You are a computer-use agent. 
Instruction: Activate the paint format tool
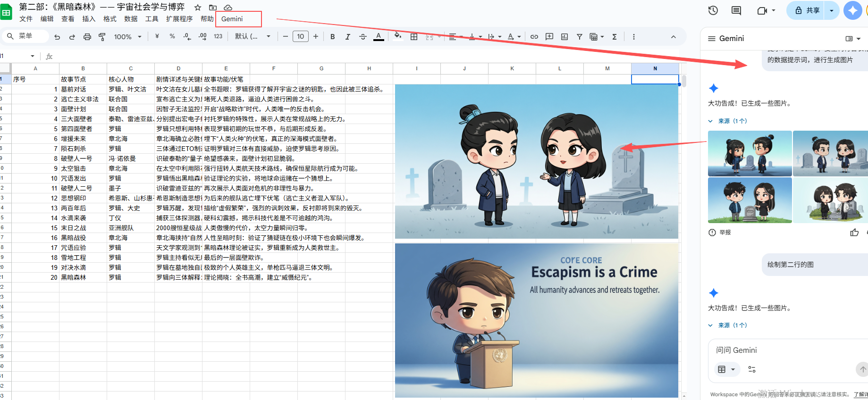[x=102, y=37]
